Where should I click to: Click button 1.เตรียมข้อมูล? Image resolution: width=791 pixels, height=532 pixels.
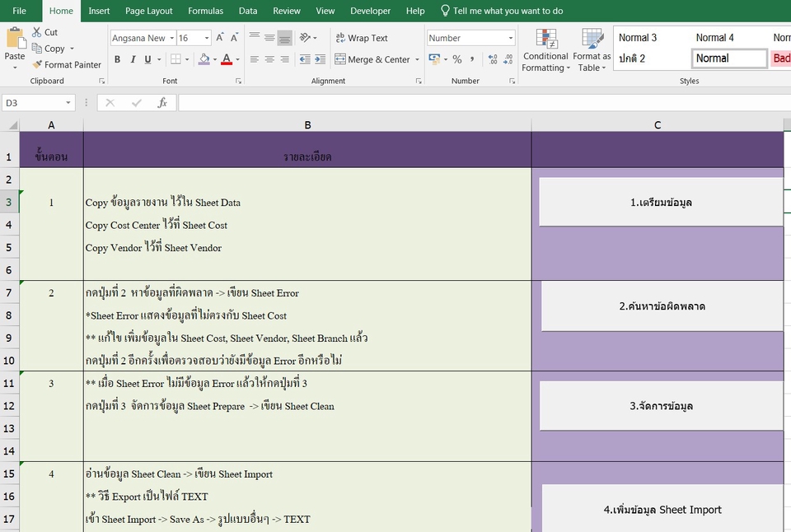[661, 203]
